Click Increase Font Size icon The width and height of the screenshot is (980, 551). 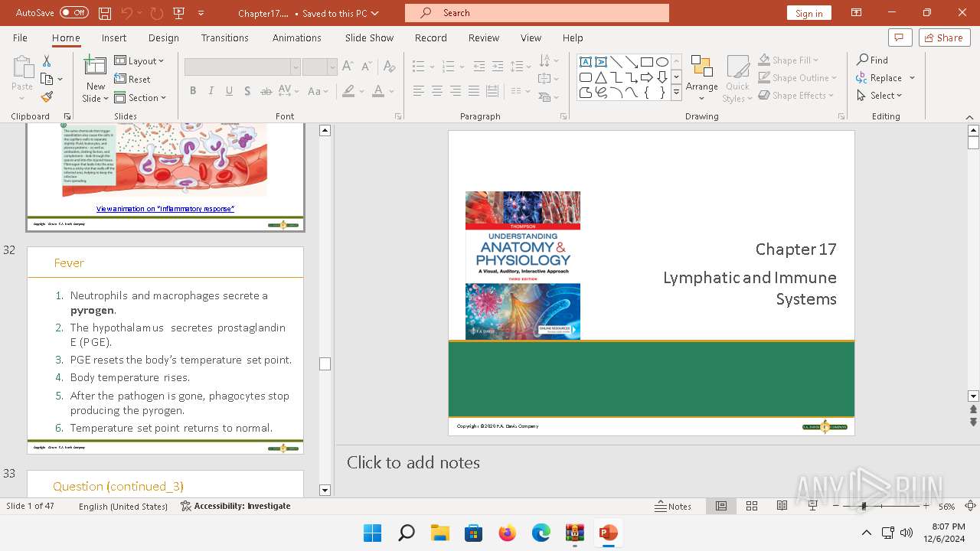pyautogui.click(x=348, y=67)
